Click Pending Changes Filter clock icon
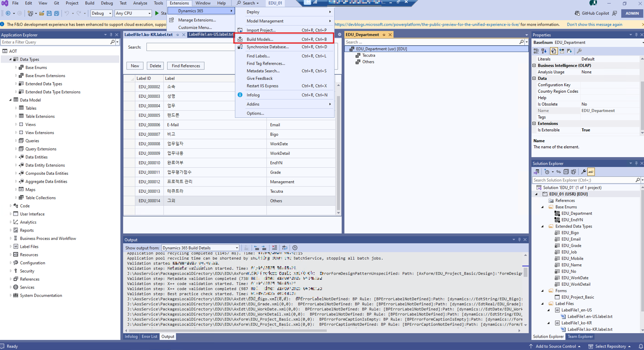 547,172
